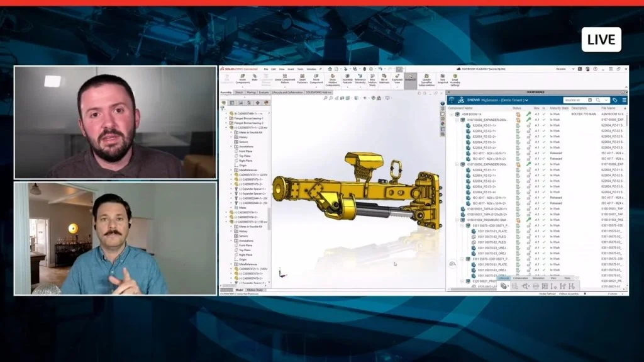The width and height of the screenshot is (644, 362).
Task: Collapse 0108 01004_PASAMURO node in ENOVIA tree
Action: point(457,220)
